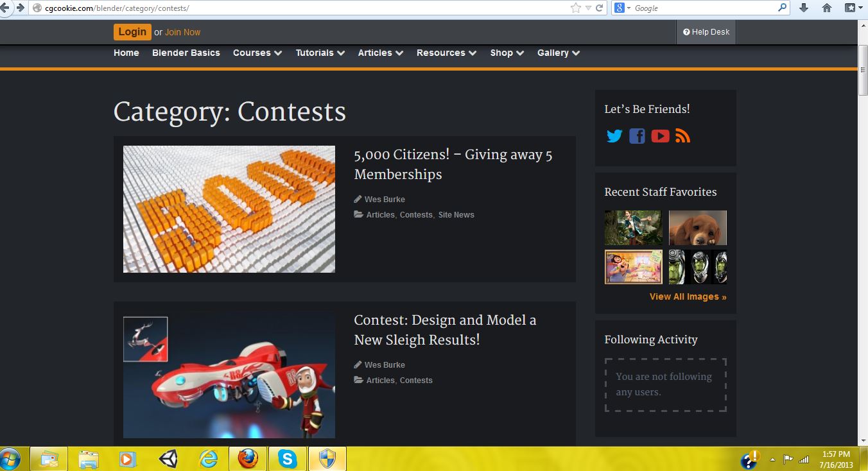Open the YouTube social icon

coord(660,136)
